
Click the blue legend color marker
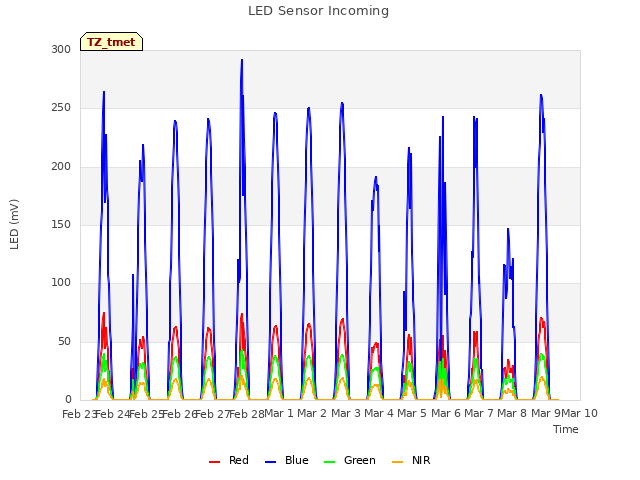(271, 462)
